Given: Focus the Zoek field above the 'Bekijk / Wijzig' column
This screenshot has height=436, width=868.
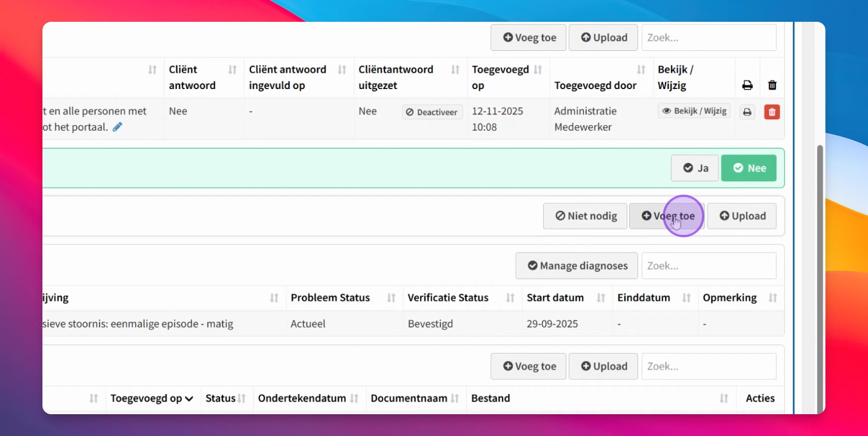Looking at the screenshot, I should pyautogui.click(x=709, y=38).
